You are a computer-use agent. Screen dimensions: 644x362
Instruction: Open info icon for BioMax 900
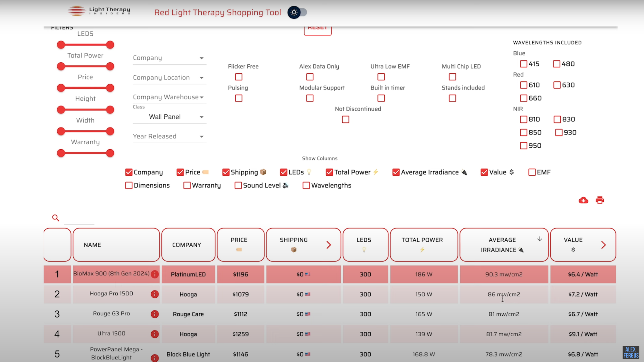[155, 274]
